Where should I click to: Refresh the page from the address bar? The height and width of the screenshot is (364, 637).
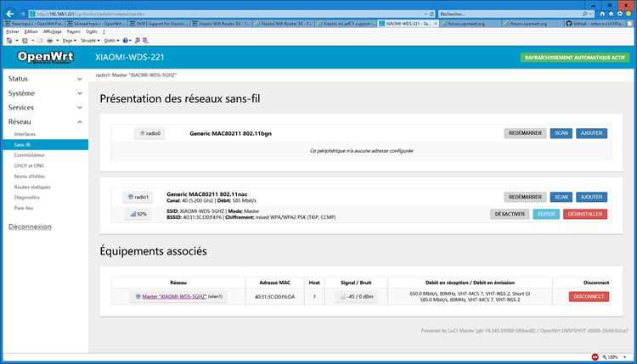(431, 14)
